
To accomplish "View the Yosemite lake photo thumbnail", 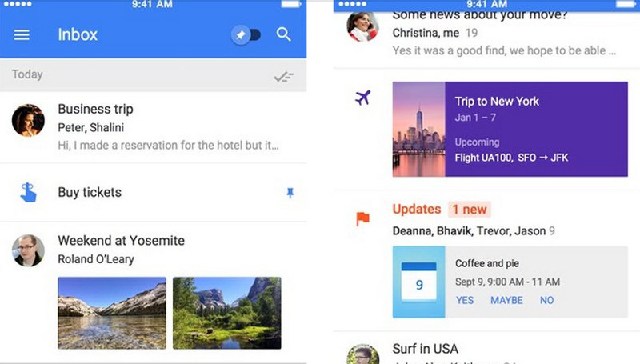I will 112,313.
